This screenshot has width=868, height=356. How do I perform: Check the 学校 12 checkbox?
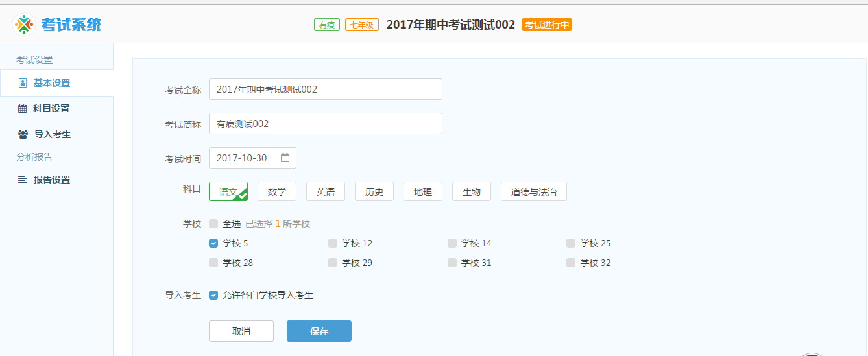point(333,243)
